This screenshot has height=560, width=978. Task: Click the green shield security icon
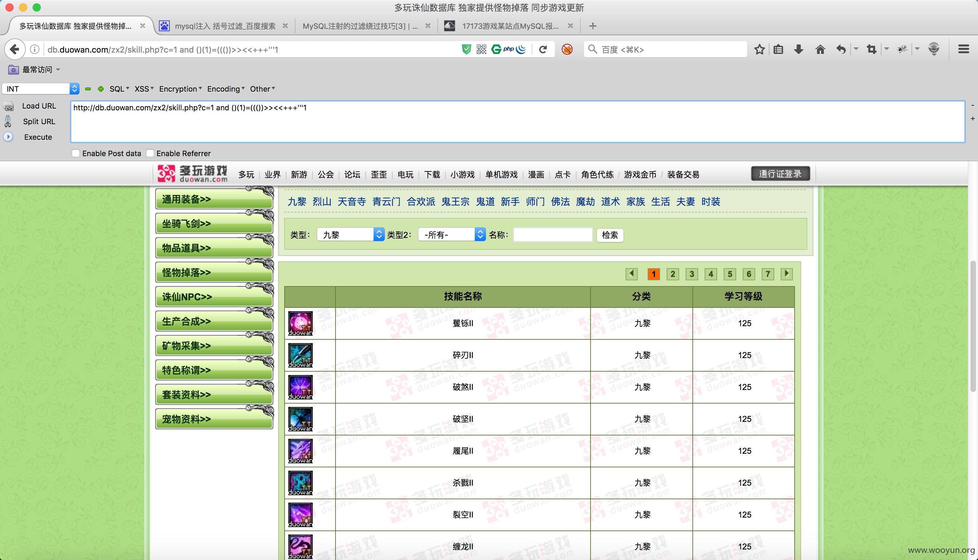pyautogui.click(x=466, y=49)
